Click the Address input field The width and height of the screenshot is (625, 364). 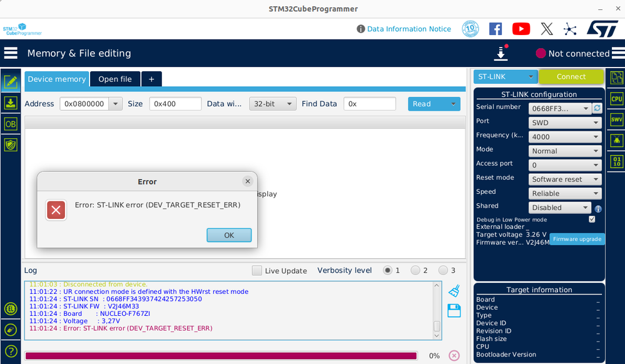(x=84, y=104)
